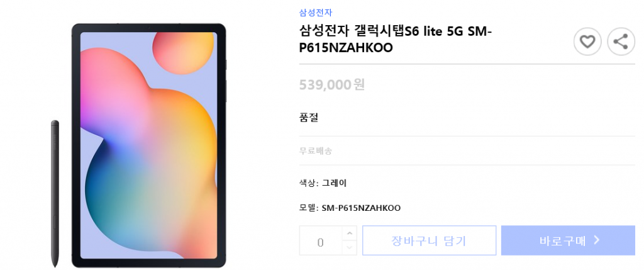Open the Galaxy Tab S6 lite tablet image

[148, 145]
